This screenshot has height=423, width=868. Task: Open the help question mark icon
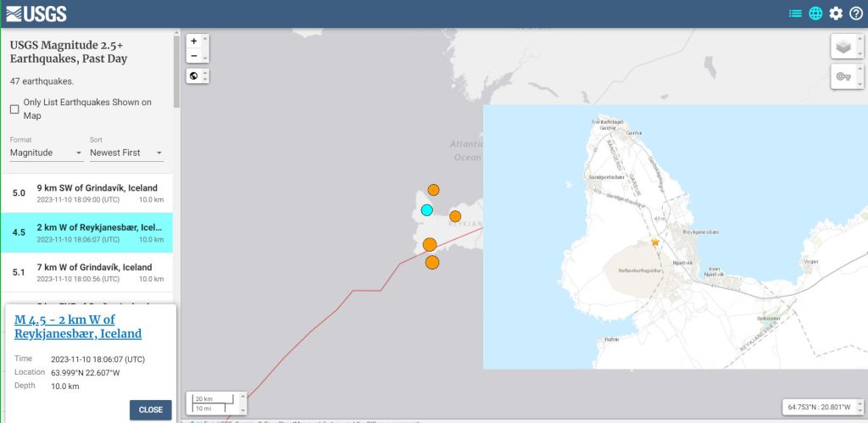[x=856, y=14]
